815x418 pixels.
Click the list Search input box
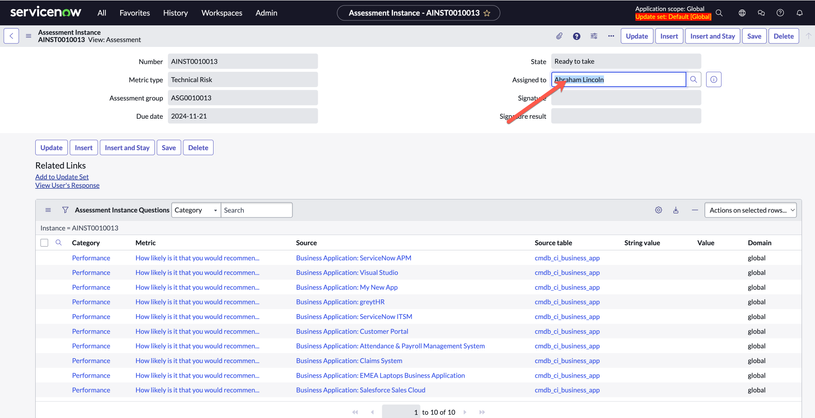(x=257, y=210)
